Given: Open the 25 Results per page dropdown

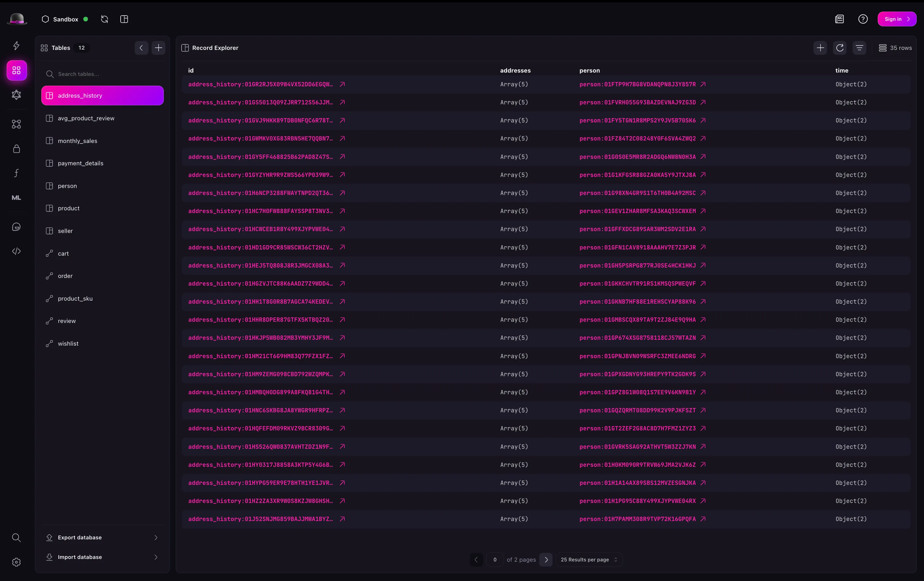Looking at the screenshot, I should [x=589, y=560].
